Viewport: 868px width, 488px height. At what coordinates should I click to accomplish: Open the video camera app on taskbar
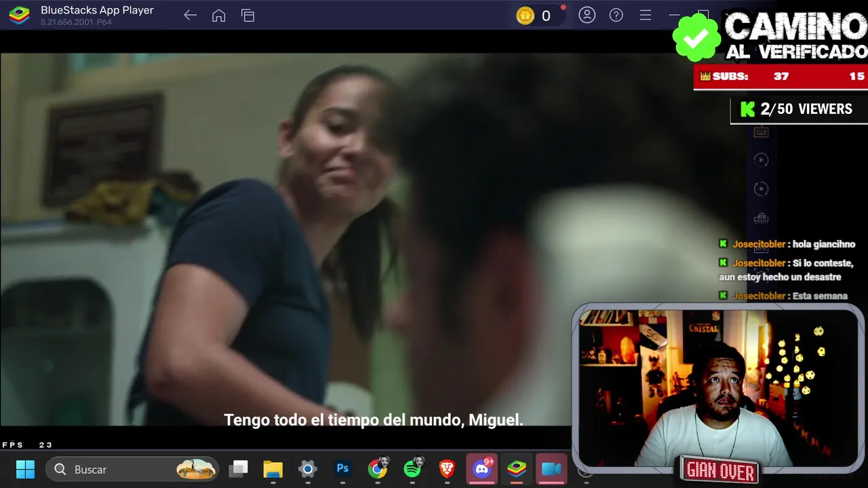[x=551, y=468]
